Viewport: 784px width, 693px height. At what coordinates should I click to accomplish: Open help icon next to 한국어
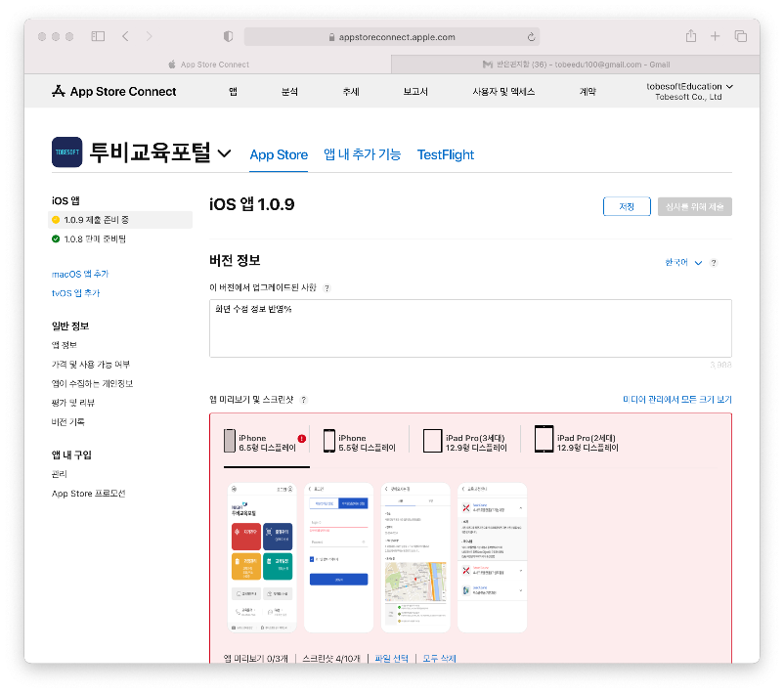(x=714, y=263)
